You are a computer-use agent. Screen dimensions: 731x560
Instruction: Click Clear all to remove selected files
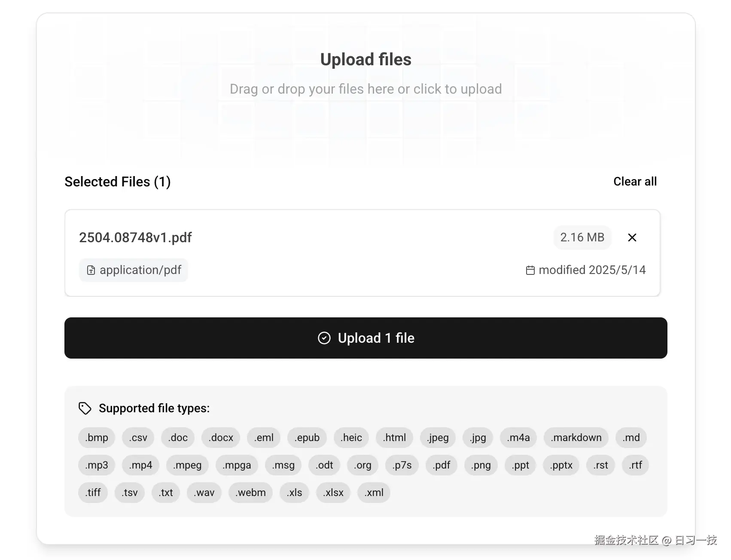(x=635, y=182)
